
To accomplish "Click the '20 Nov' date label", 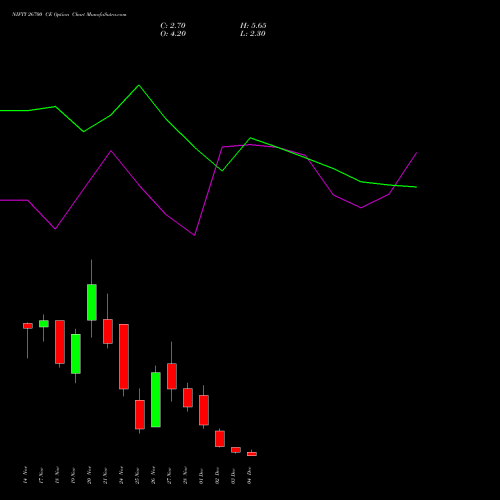I will [x=90, y=475].
